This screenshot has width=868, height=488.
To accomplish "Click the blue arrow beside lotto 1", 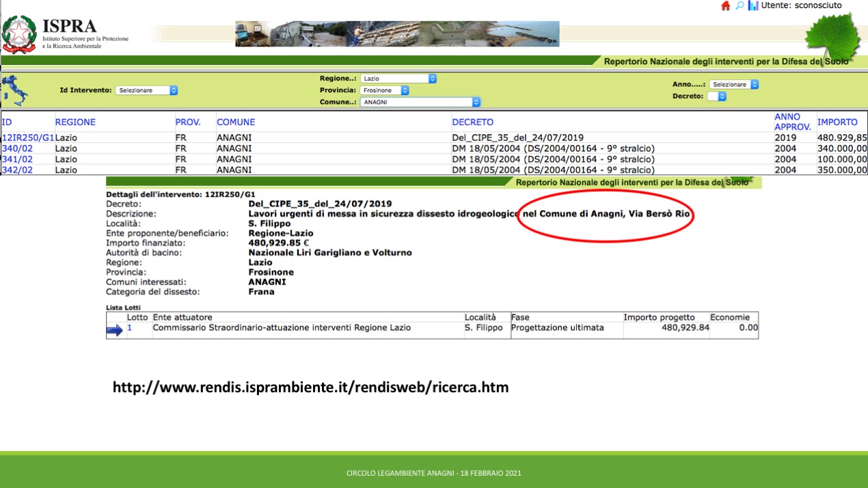I will pos(115,329).
